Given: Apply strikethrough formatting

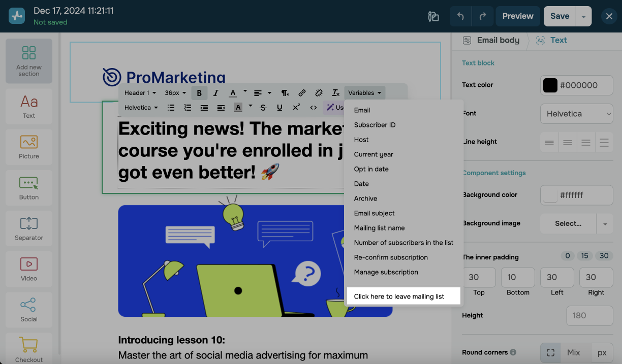Looking at the screenshot, I should tap(263, 108).
